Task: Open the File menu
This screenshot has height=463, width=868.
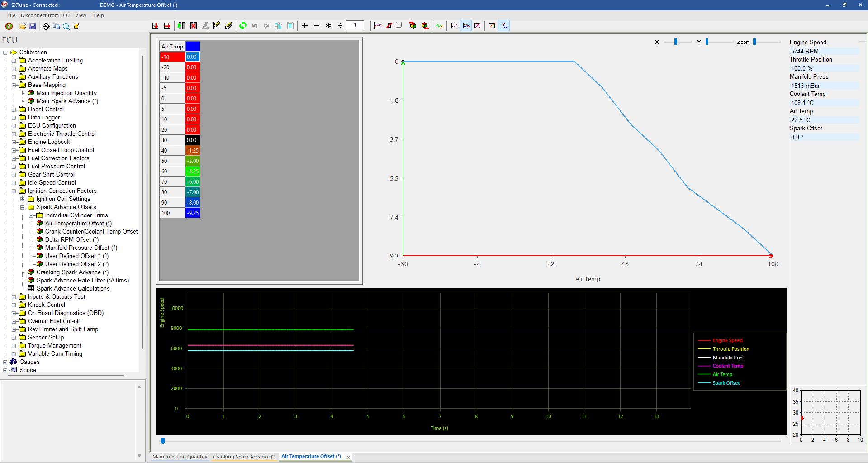Action: coord(11,15)
